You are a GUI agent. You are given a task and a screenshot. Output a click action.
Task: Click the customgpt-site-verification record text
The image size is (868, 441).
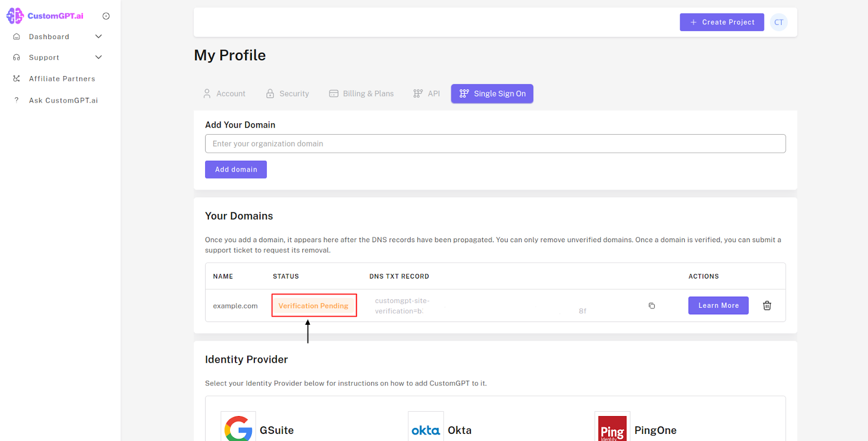click(402, 306)
